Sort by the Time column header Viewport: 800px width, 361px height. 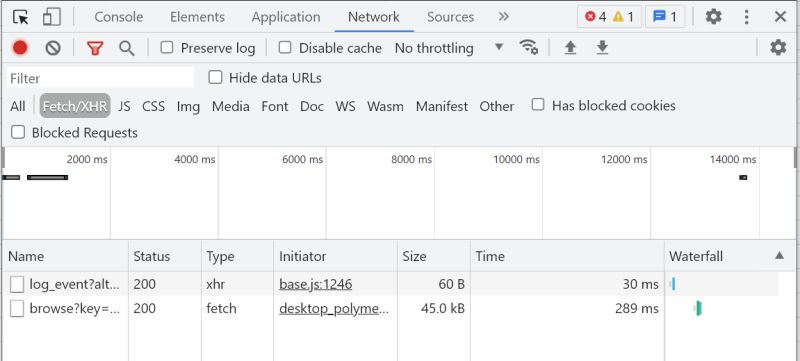567,256
